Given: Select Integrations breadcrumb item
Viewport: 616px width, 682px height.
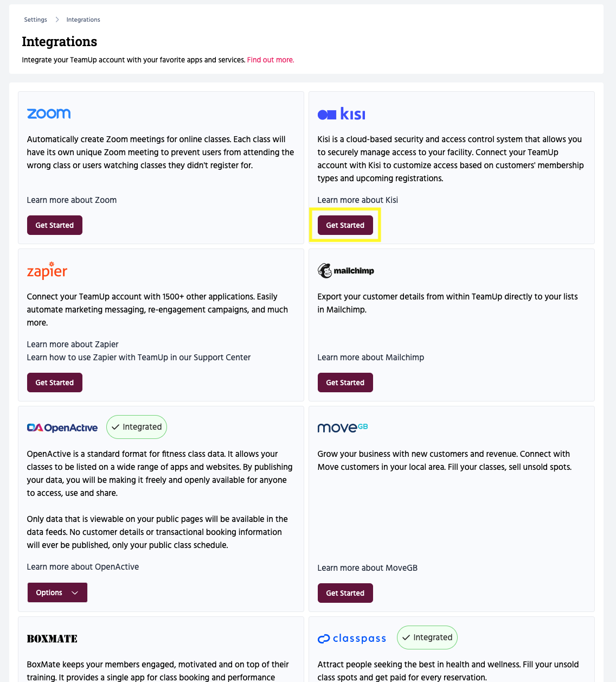Looking at the screenshot, I should (84, 20).
